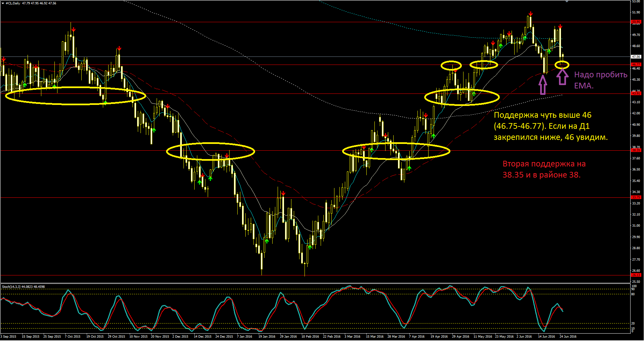Click the 36.50 price scale value
Viewport: 644px width, 341px height.
[636, 169]
